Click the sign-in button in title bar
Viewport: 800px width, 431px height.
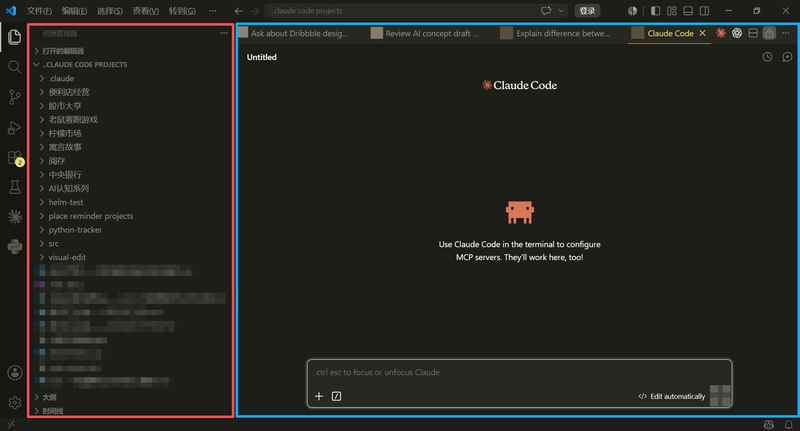[x=587, y=11]
